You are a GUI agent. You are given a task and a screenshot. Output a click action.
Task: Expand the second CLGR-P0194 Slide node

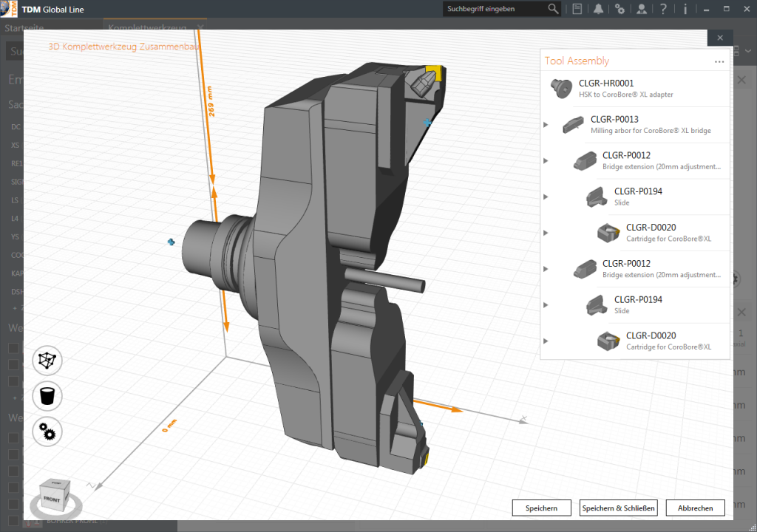tap(546, 305)
